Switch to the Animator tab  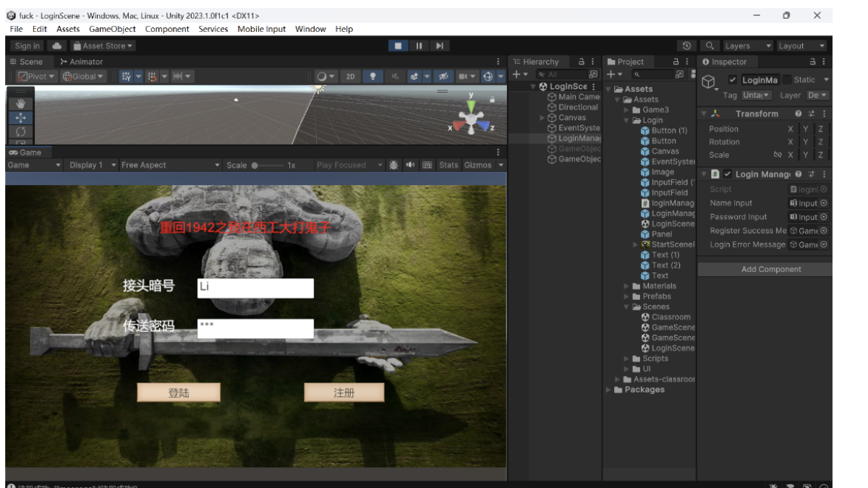(x=82, y=61)
